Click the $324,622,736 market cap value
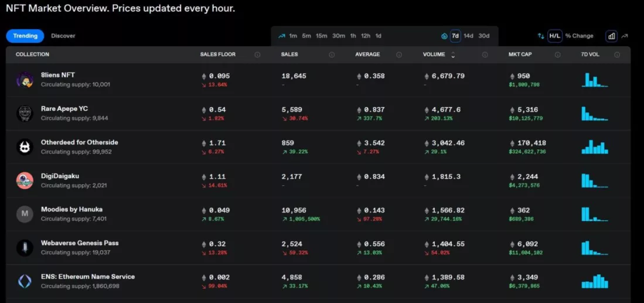This screenshot has height=303, width=644. pos(527,151)
